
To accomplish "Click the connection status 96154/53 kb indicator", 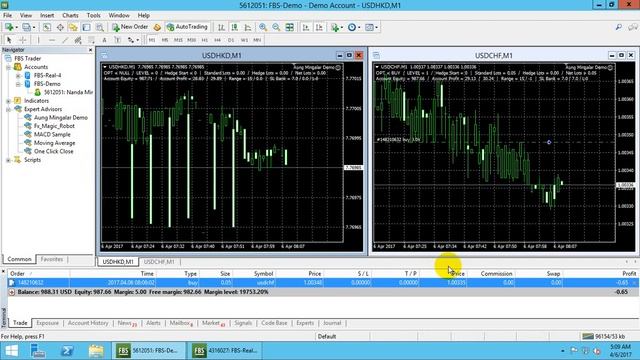I will click(604, 336).
